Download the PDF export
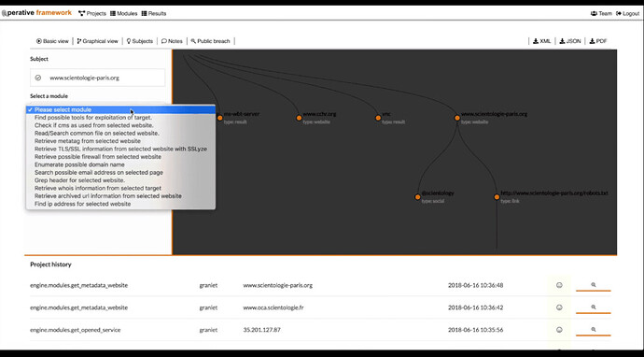Viewport: 644px width, 357px height. pos(598,41)
